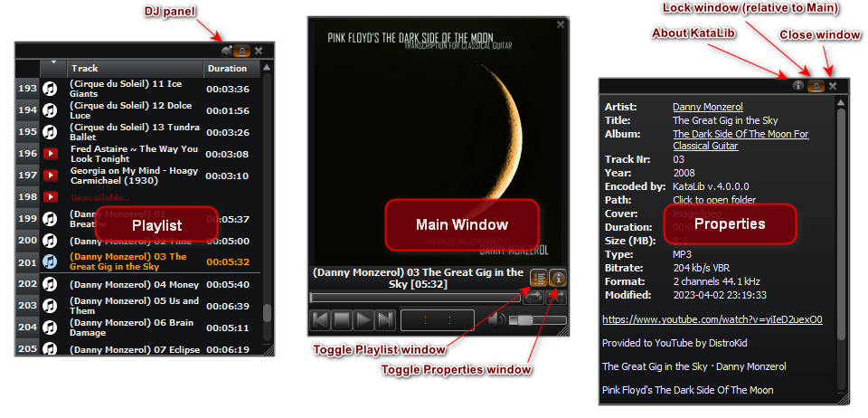The image size is (868, 418).
Task: Click YouTube icon of Fred Astaire track
Action: coord(51,154)
